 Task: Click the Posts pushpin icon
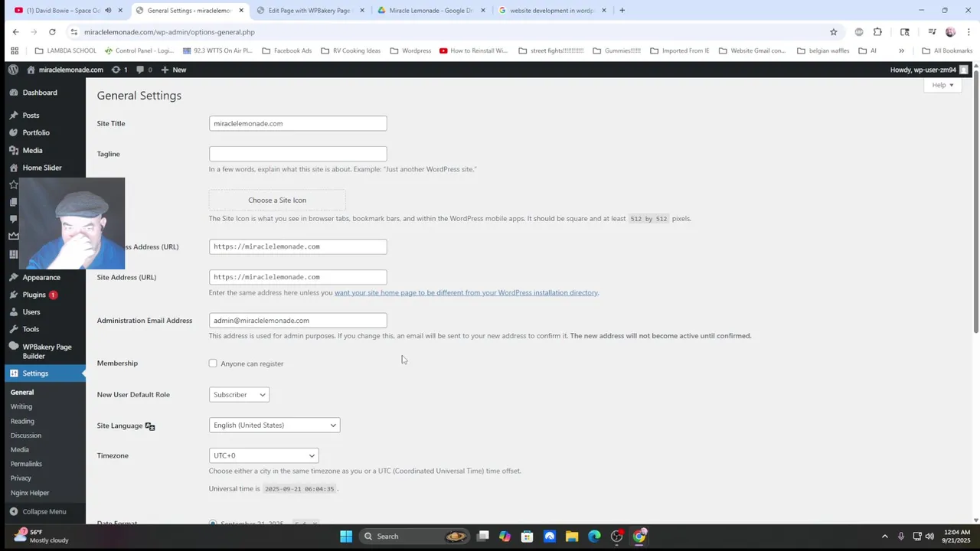(14, 116)
